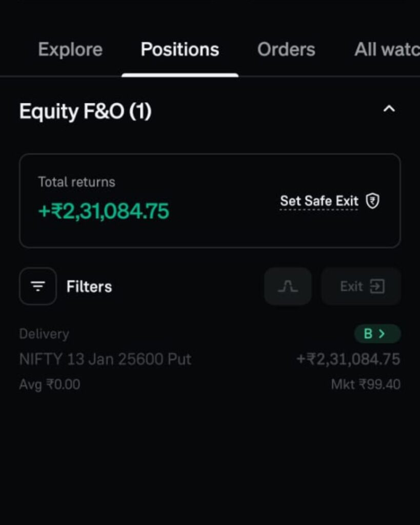The image size is (420, 525).
Task: Click the exit arrow icon
Action: pyautogui.click(x=377, y=286)
